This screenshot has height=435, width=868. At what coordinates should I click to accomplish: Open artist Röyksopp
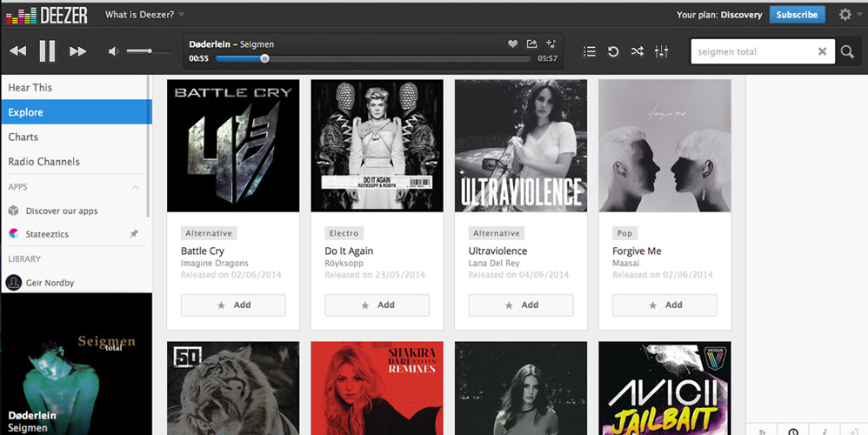click(344, 263)
